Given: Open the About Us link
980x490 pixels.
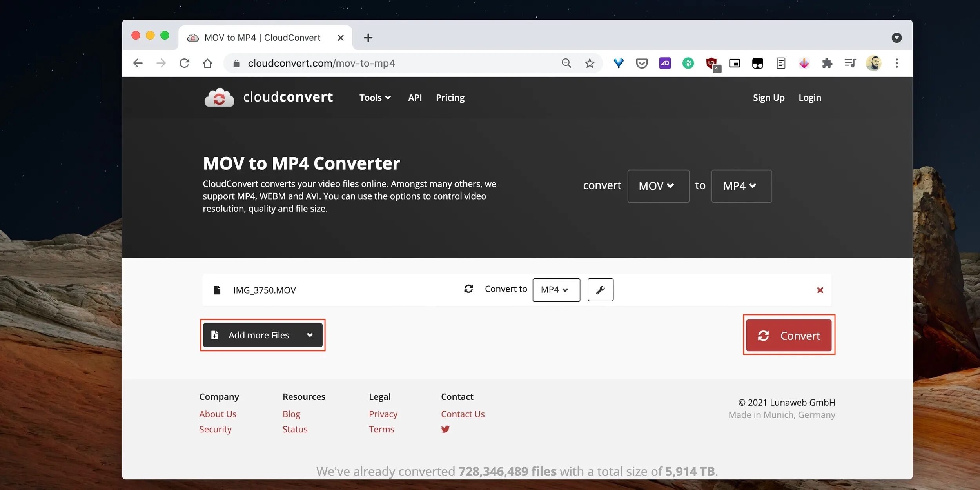Looking at the screenshot, I should [218, 414].
